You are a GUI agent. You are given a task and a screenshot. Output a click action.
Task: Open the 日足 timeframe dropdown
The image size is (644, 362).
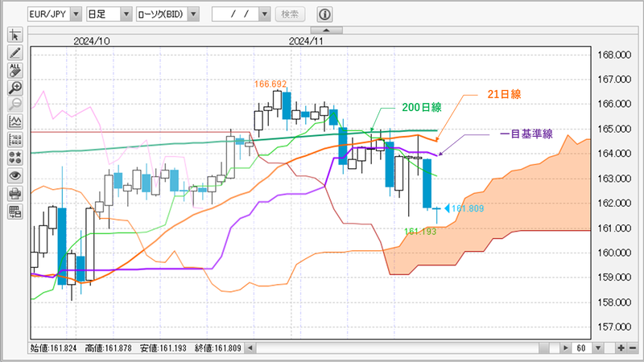[126, 14]
